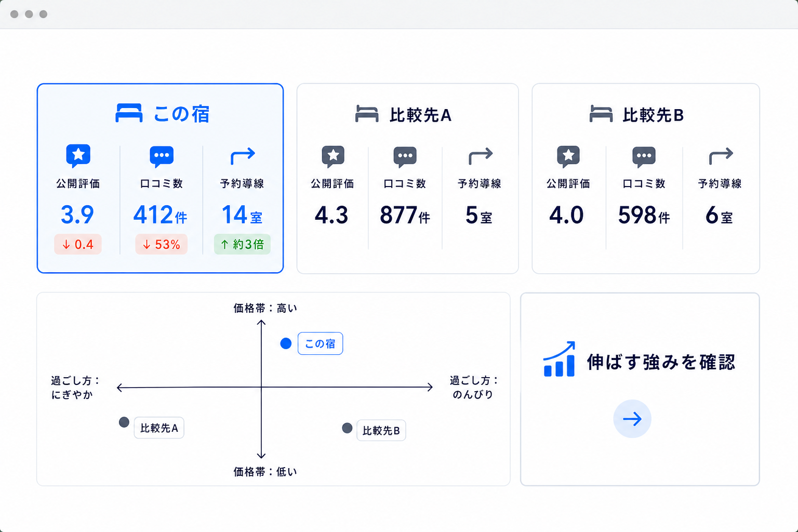Click the 過ごし方：にぎやか axis label
Image resolution: width=798 pixels, height=532 pixels.
(75, 388)
